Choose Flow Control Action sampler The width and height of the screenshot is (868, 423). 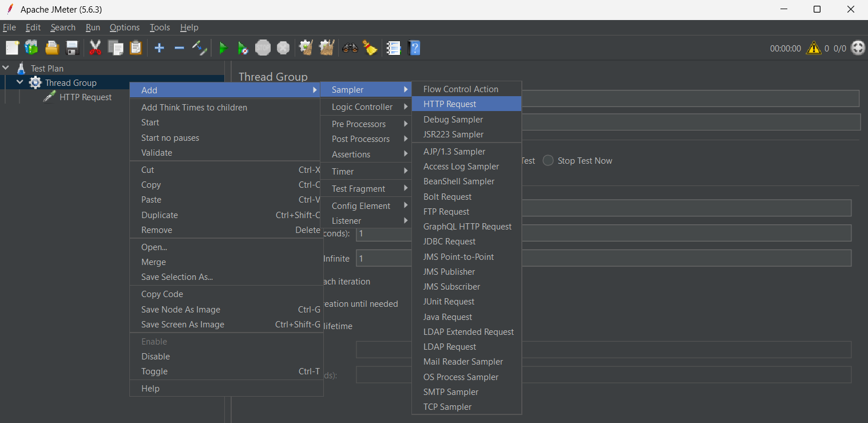tap(466, 89)
